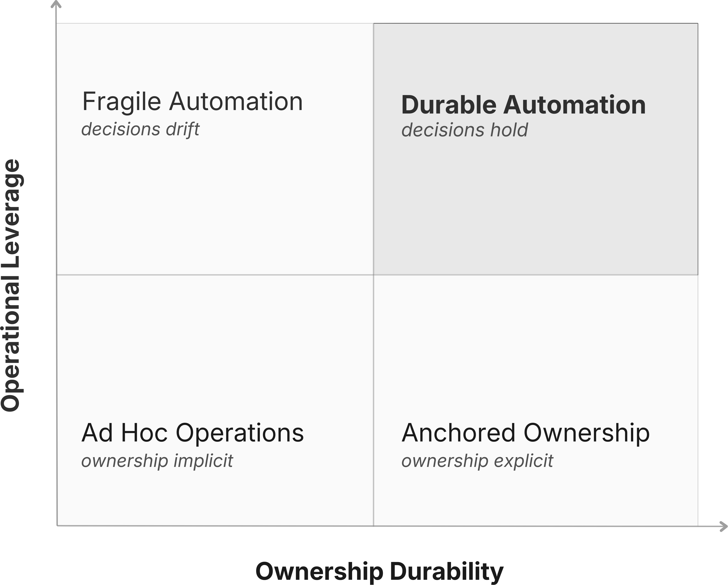The width and height of the screenshot is (728, 585).
Task: Select the 'ownership explicit' subtitle
Action: 477,461
